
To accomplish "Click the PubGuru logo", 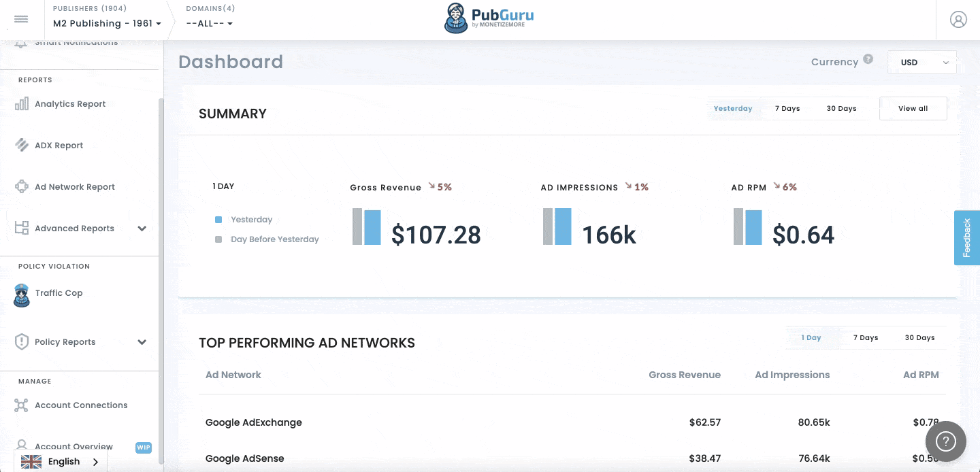I will (488, 19).
